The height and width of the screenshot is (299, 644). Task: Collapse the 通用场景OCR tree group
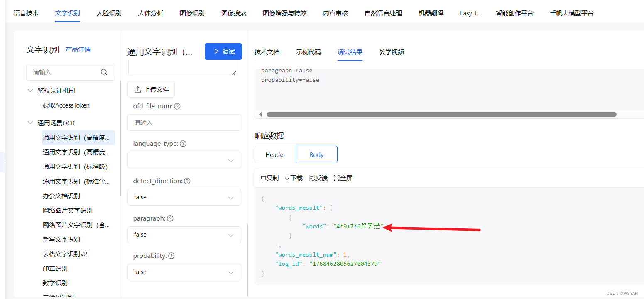point(30,123)
